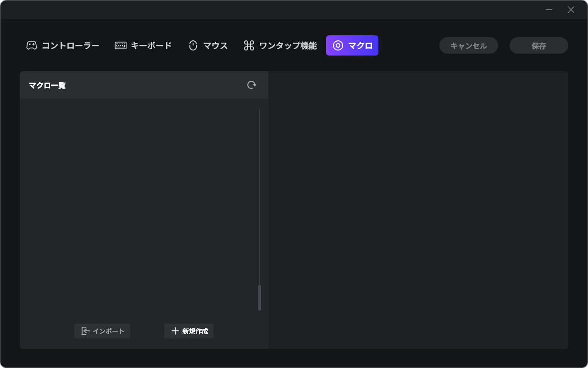The height and width of the screenshot is (368, 588).
Task: Click the plus icon beside 新規作成
Action: point(175,331)
